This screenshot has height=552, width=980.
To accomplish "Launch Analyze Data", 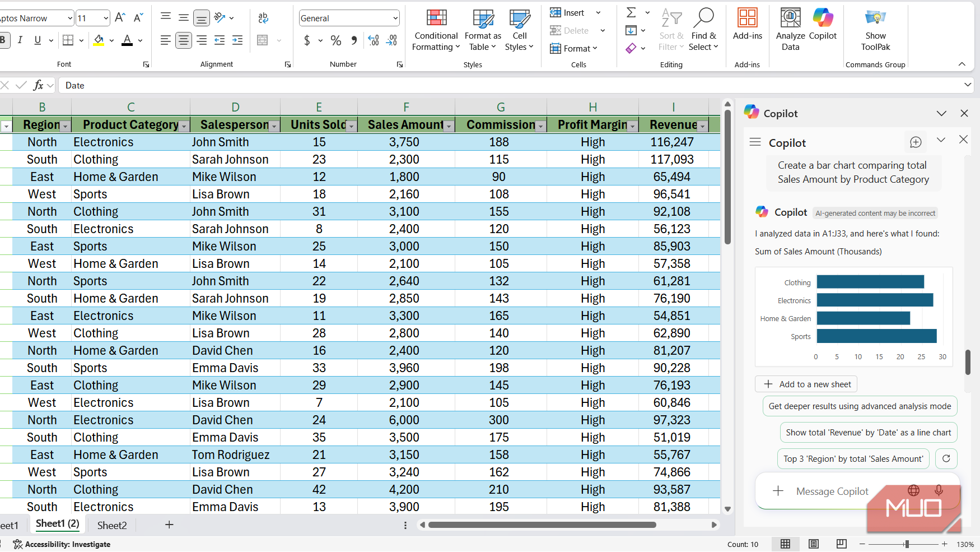I will click(x=790, y=30).
